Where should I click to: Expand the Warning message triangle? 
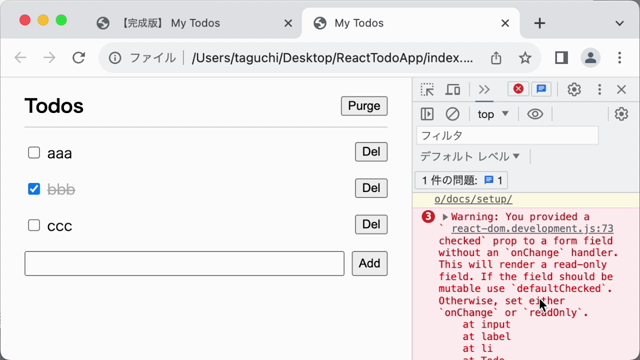pyautogui.click(x=445, y=217)
